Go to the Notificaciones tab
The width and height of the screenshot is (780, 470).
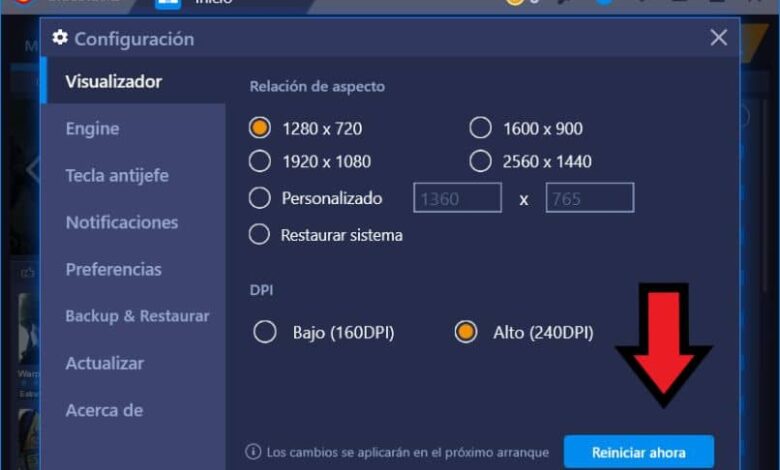click(122, 222)
